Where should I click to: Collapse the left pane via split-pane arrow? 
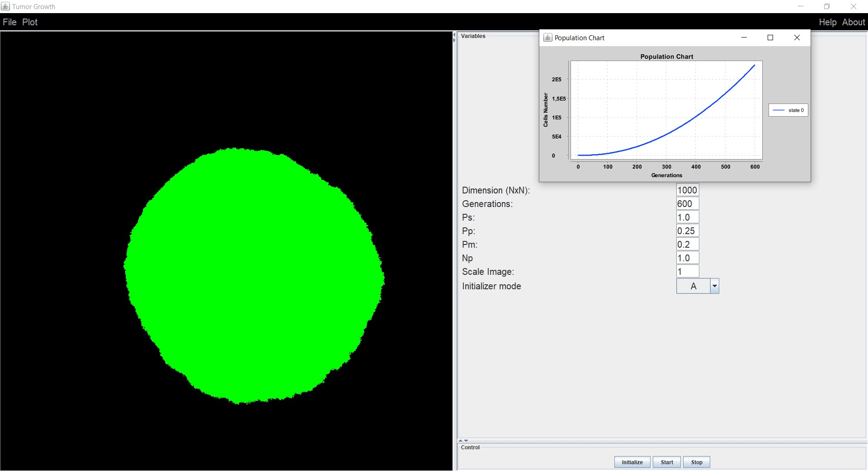tap(454, 34)
